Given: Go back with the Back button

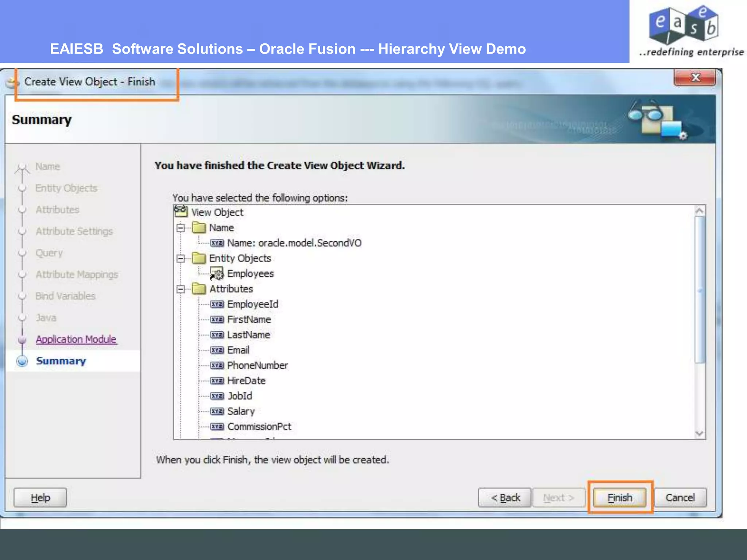Looking at the screenshot, I should coord(505,498).
